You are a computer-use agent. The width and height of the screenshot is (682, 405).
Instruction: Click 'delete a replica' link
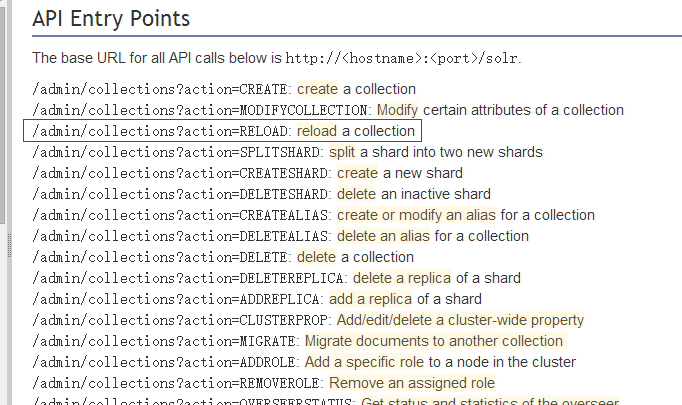coord(402,278)
